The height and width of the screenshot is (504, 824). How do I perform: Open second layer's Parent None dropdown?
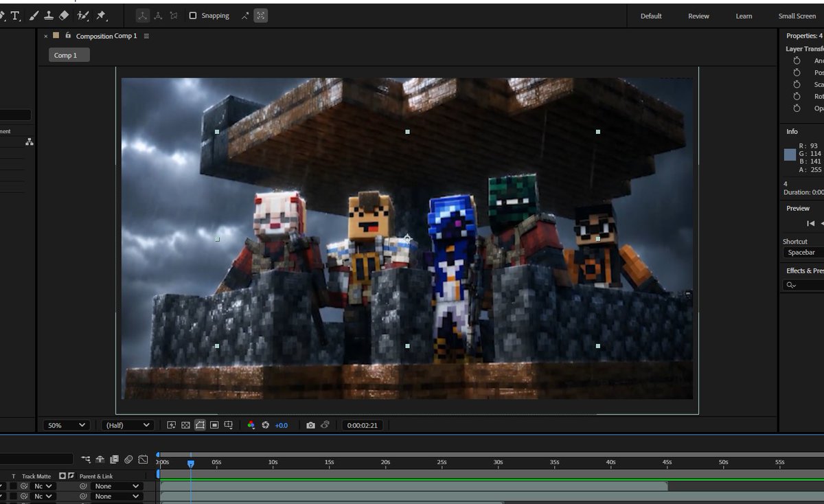[117, 496]
